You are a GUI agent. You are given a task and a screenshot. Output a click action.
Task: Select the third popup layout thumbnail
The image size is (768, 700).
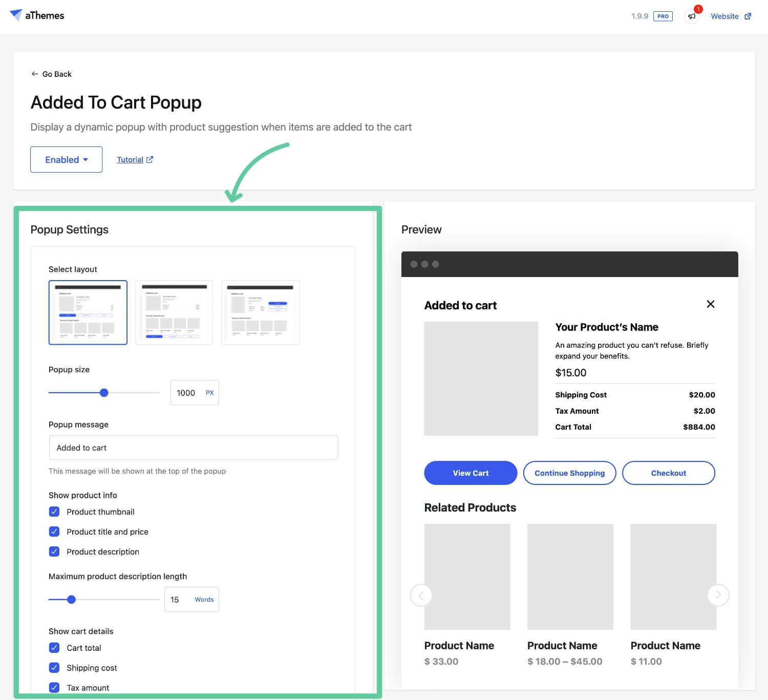260,312
